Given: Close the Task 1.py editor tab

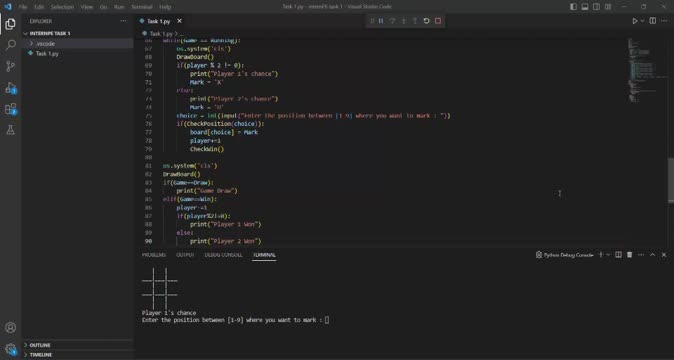Looking at the screenshot, I should click(179, 21).
